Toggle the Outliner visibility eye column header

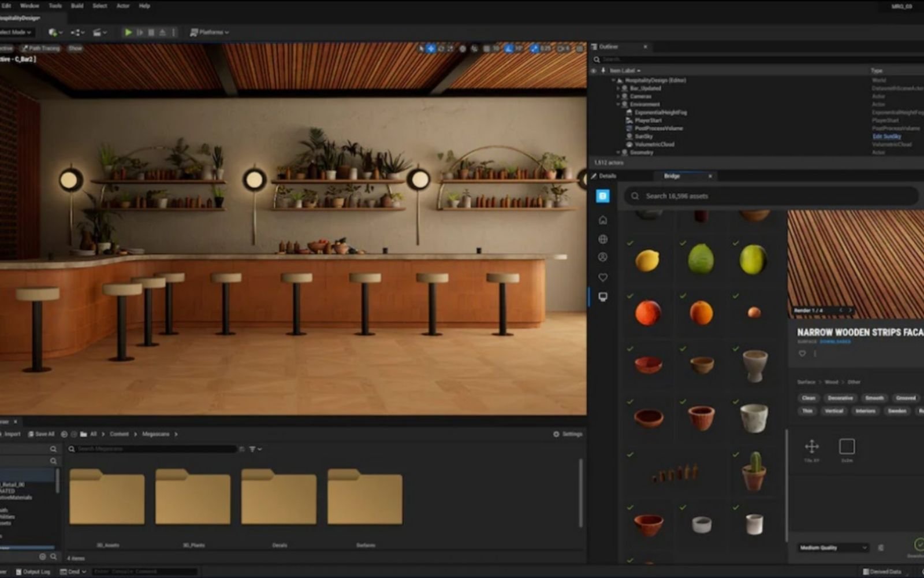pos(593,71)
